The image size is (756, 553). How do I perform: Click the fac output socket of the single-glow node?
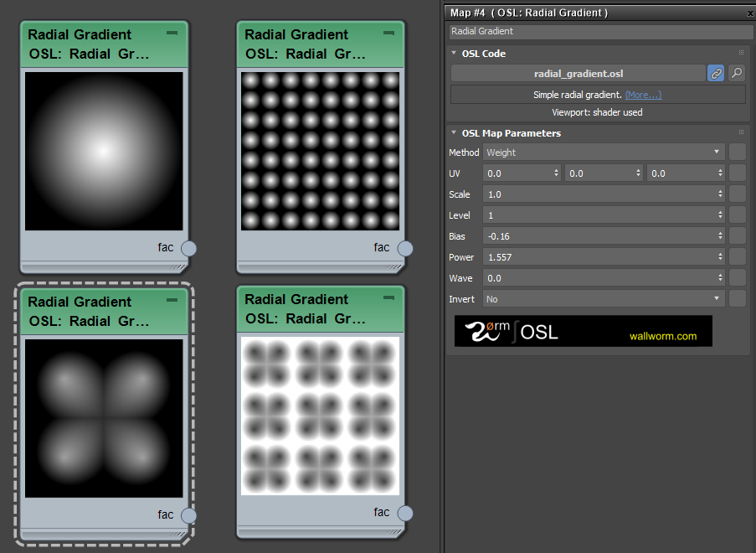click(x=188, y=249)
